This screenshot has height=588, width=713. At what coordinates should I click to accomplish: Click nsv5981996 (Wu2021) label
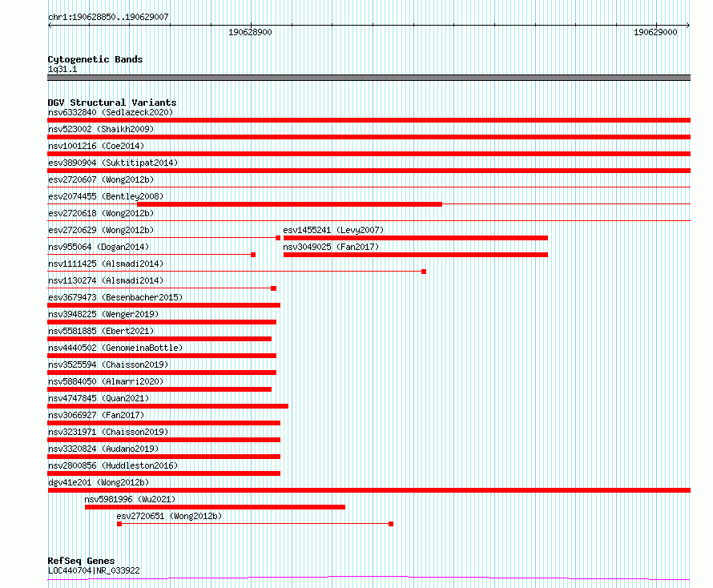coord(130,499)
